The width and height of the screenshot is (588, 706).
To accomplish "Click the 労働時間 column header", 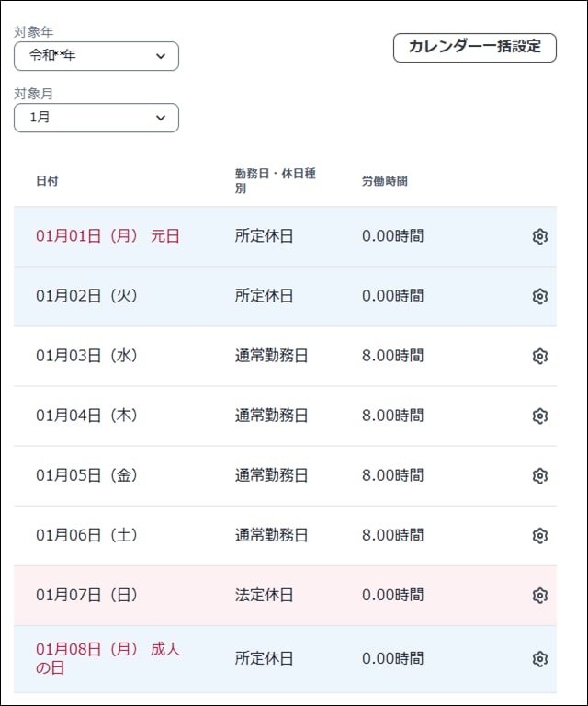I will coord(385,181).
